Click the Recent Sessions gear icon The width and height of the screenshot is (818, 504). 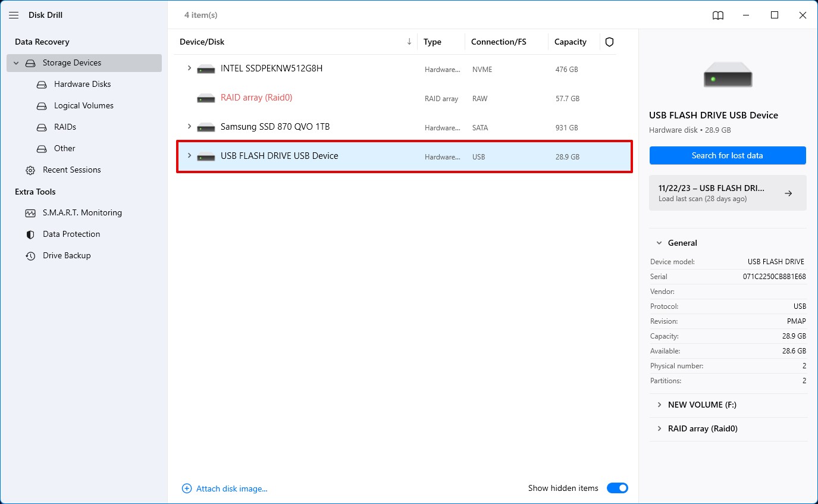click(30, 170)
